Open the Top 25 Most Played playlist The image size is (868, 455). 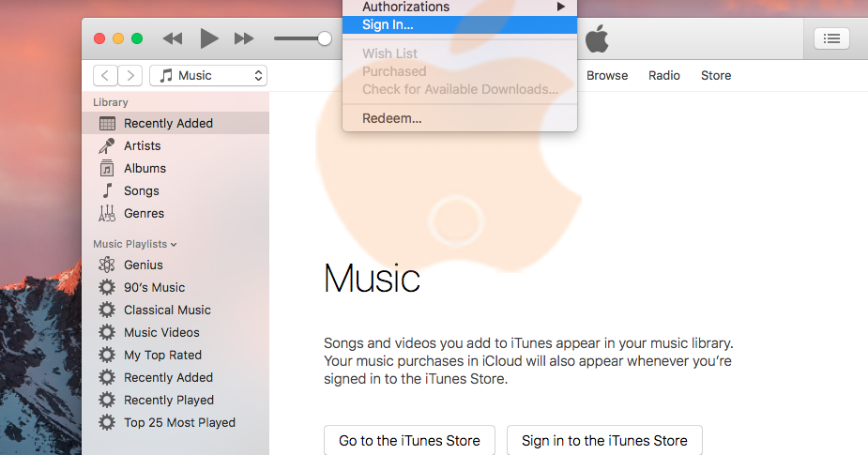[175, 422]
